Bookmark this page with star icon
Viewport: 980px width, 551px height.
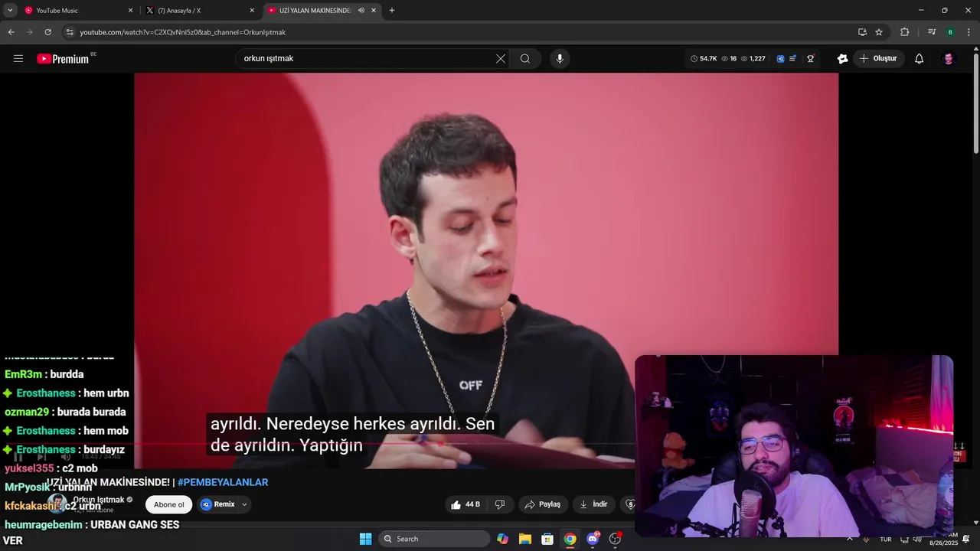[879, 32]
